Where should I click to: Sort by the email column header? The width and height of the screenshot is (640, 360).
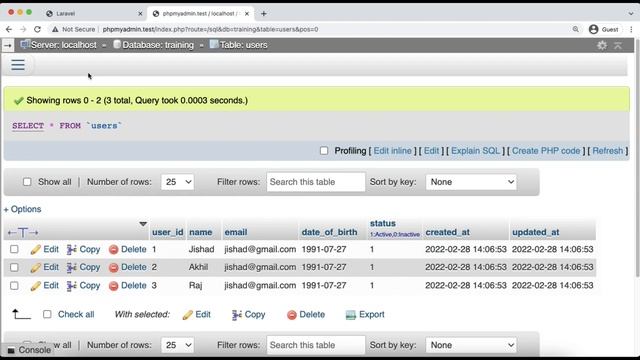point(236,232)
